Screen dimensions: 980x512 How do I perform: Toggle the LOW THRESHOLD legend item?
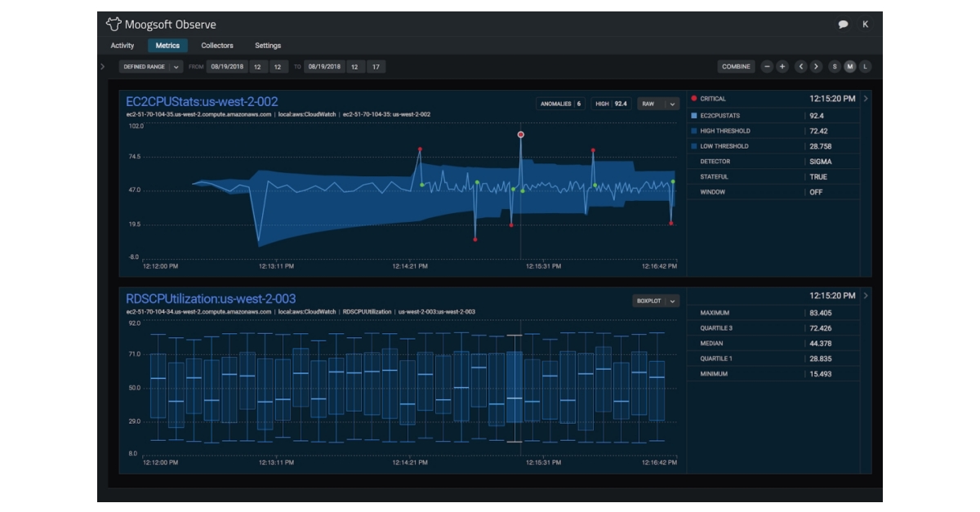[695, 146]
